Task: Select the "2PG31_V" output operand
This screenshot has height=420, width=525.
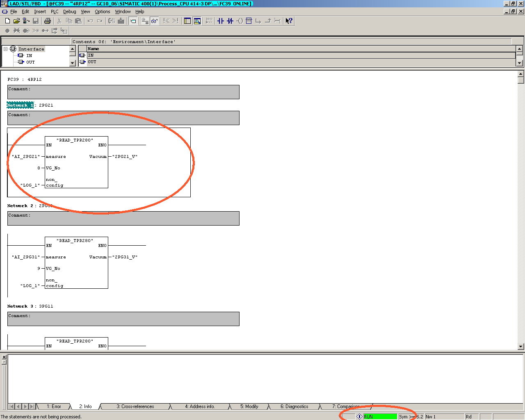Action: [x=125, y=257]
